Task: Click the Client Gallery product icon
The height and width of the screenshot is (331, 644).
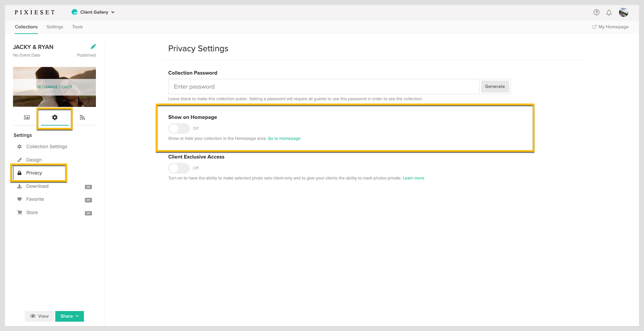Action: (75, 12)
